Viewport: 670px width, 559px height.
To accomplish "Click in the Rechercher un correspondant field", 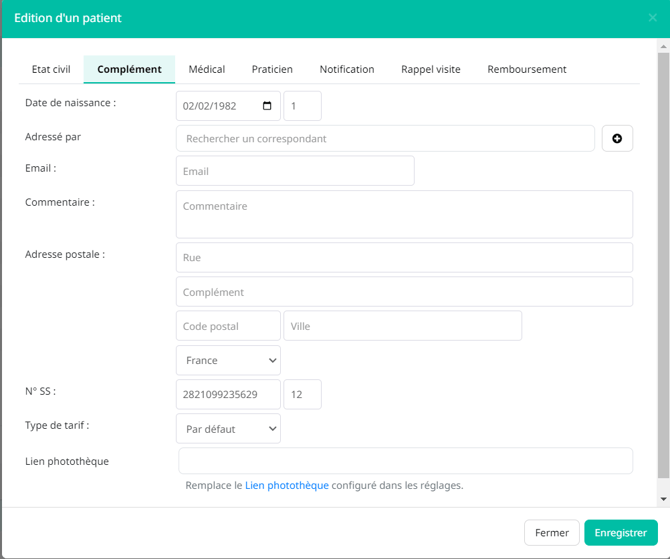I will (385, 139).
